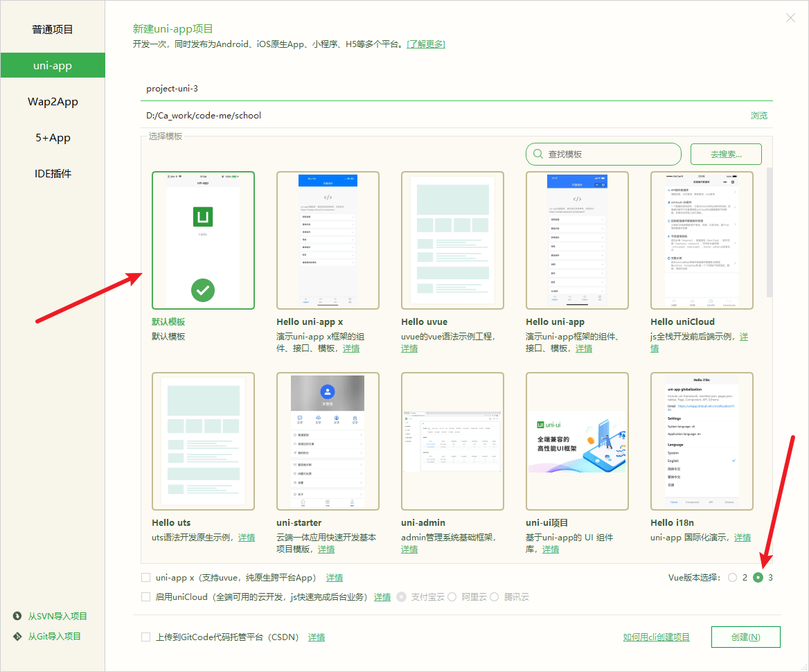The height and width of the screenshot is (672, 809).
Task: Select the Hello uts template thumbnail
Action: pos(203,441)
